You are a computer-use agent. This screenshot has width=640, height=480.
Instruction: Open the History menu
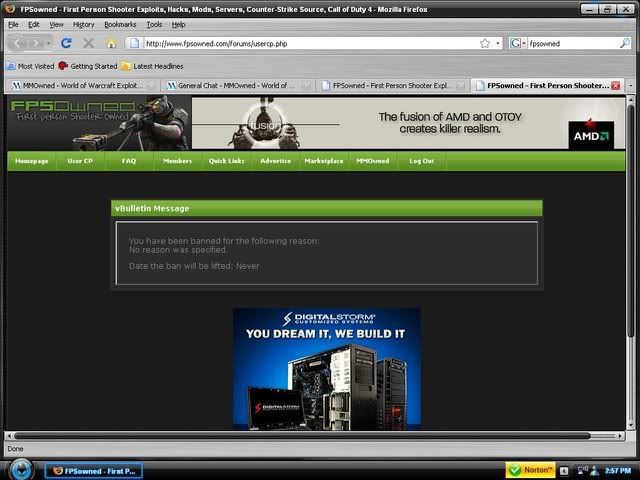pyautogui.click(x=84, y=24)
